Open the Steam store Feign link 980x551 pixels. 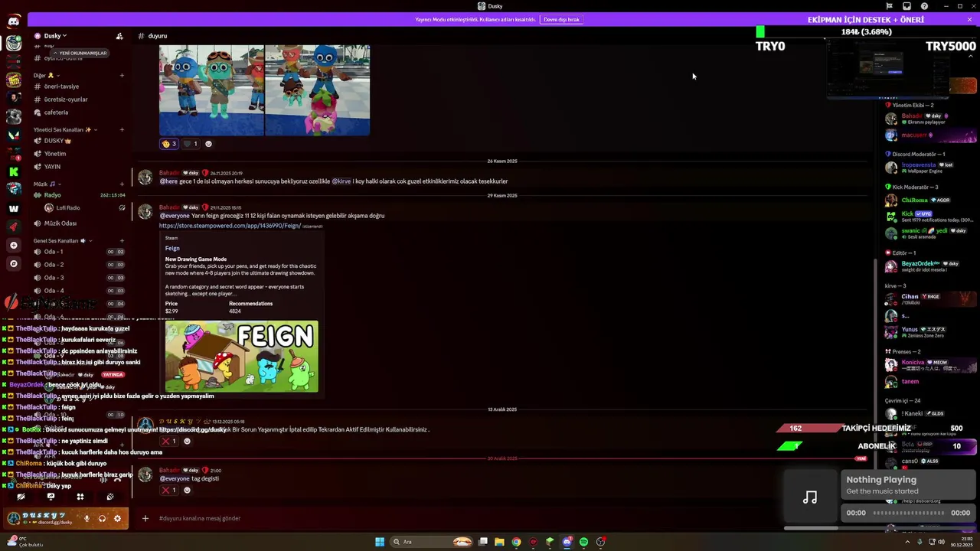coord(230,226)
